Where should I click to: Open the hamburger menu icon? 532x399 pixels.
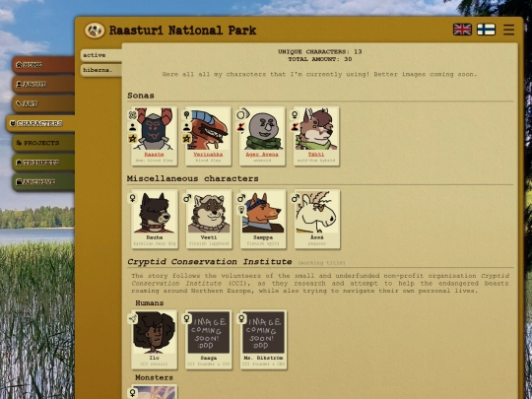point(508,30)
